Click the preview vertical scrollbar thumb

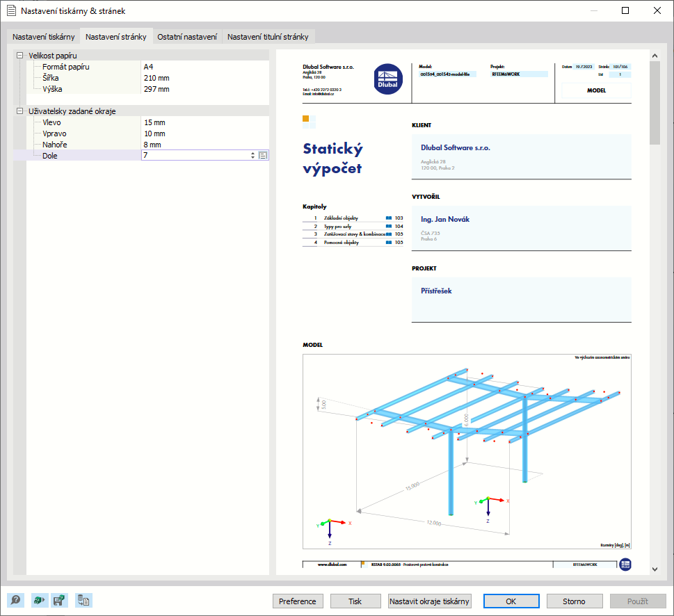pos(655,103)
